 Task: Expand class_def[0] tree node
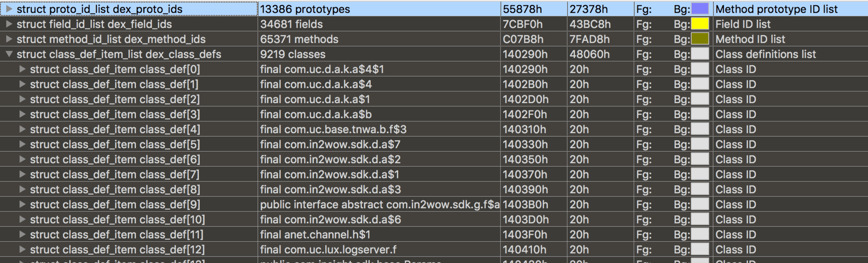pos(22,69)
